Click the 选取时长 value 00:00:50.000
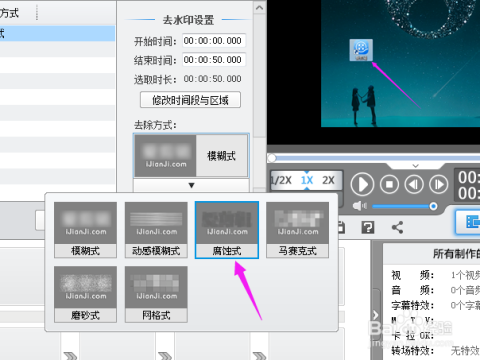 pos(212,79)
